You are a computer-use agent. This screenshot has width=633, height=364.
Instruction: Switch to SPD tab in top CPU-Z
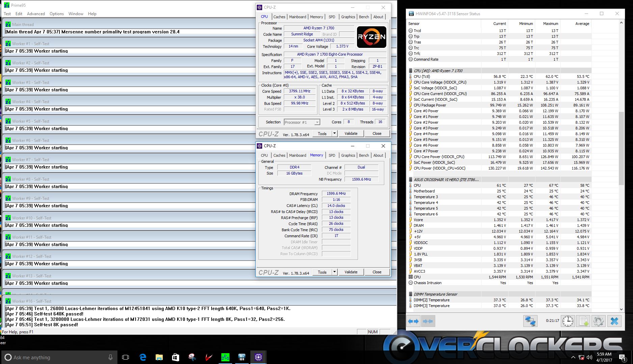click(332, 17)
